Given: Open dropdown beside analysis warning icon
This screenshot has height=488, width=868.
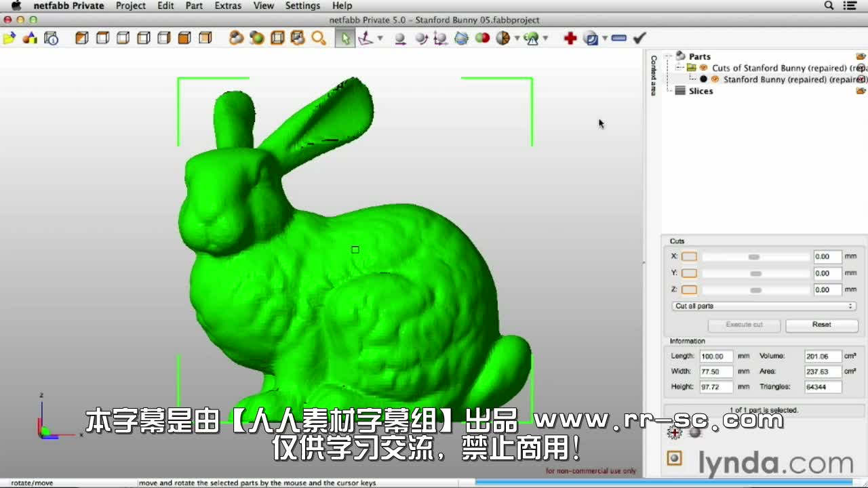Looking at the screenshot, I should (x=545, y=38).
